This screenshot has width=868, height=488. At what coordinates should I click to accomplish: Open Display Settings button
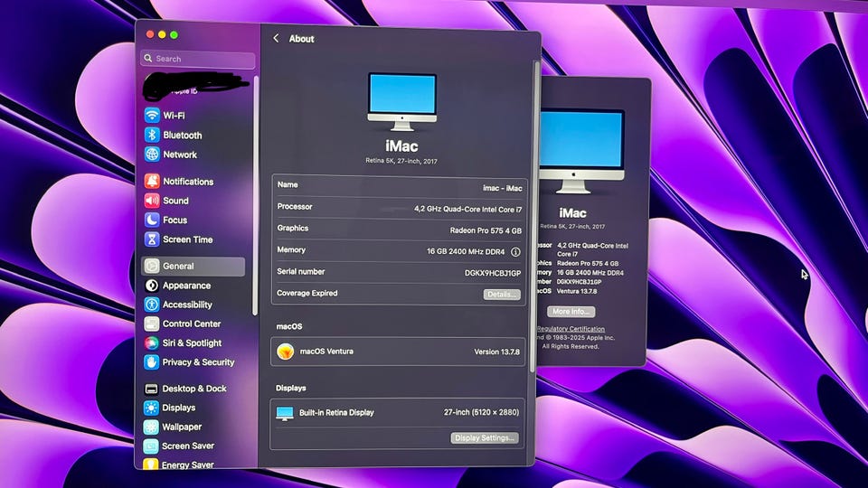[485, 437]
